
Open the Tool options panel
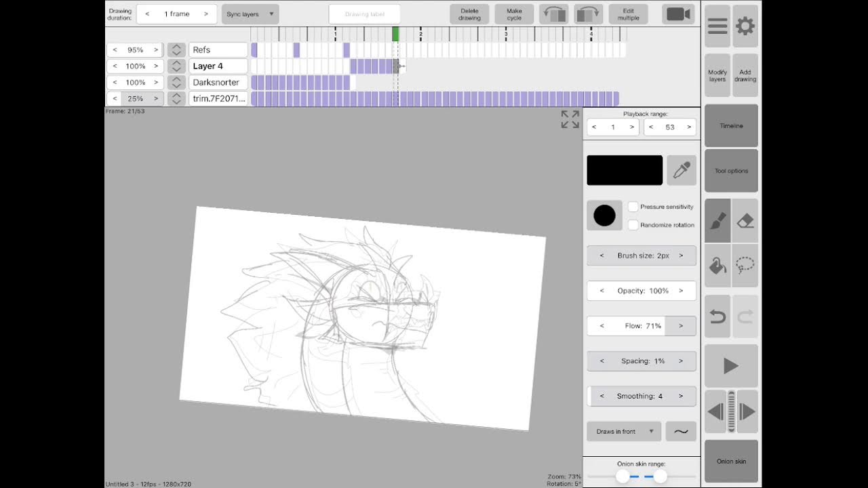[x=731, y=171]
